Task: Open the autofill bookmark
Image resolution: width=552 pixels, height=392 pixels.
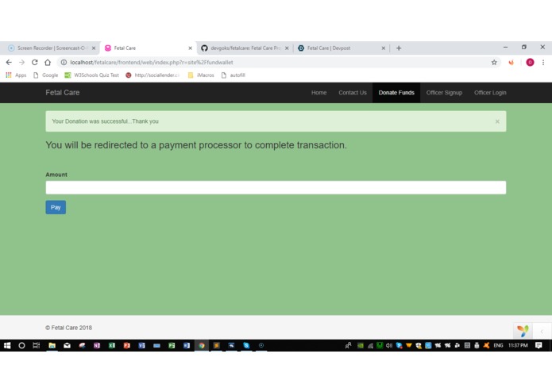Action: coord(234,75)
